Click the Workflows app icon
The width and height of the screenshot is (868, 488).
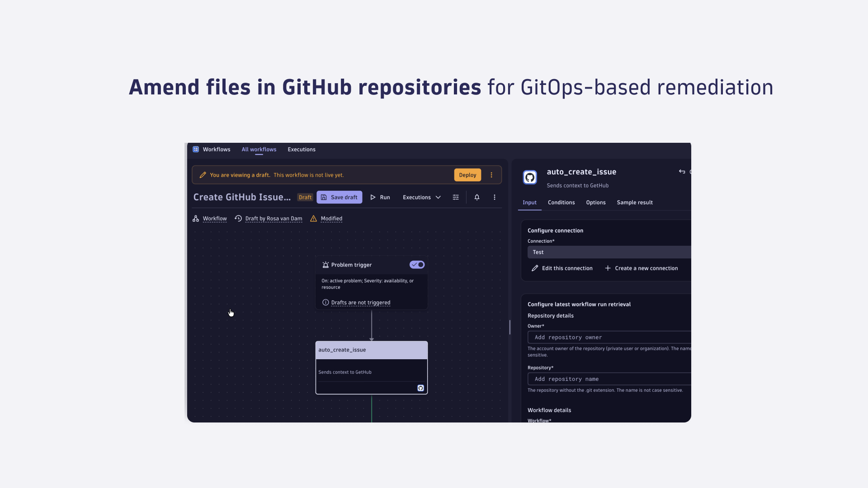tap(196, 149)
